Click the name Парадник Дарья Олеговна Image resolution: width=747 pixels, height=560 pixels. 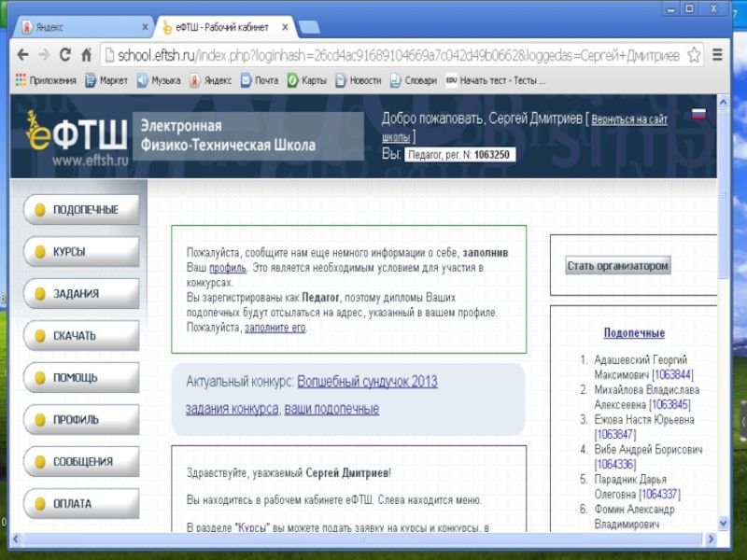[630, 486]
